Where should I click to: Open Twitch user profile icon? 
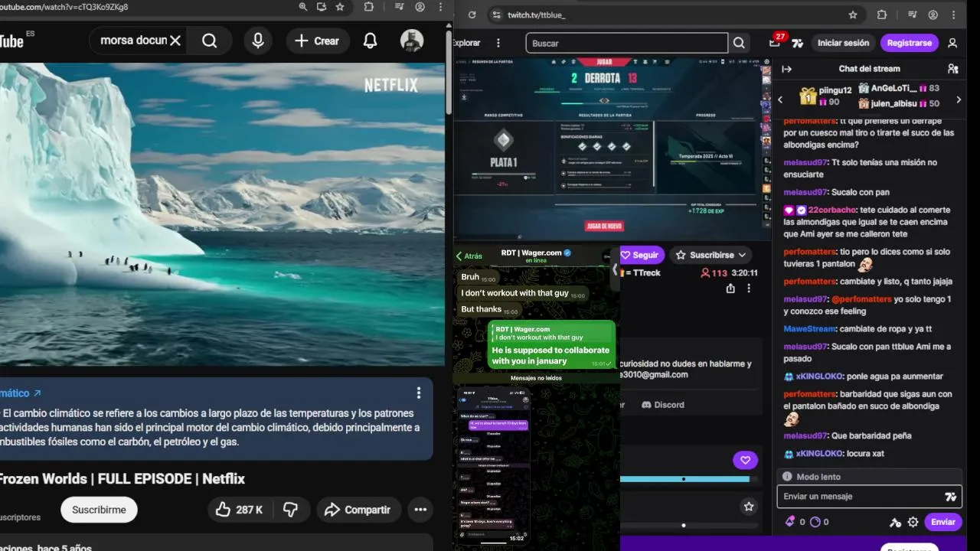pos(952,43)
